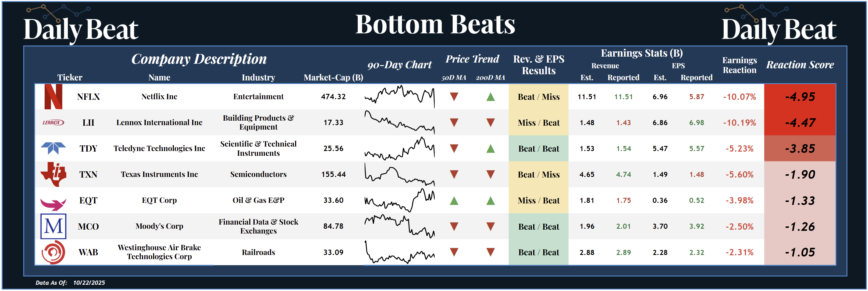
Task: Open the Netflix 90-day chart sparkline
Action: [x=399, y=96]
